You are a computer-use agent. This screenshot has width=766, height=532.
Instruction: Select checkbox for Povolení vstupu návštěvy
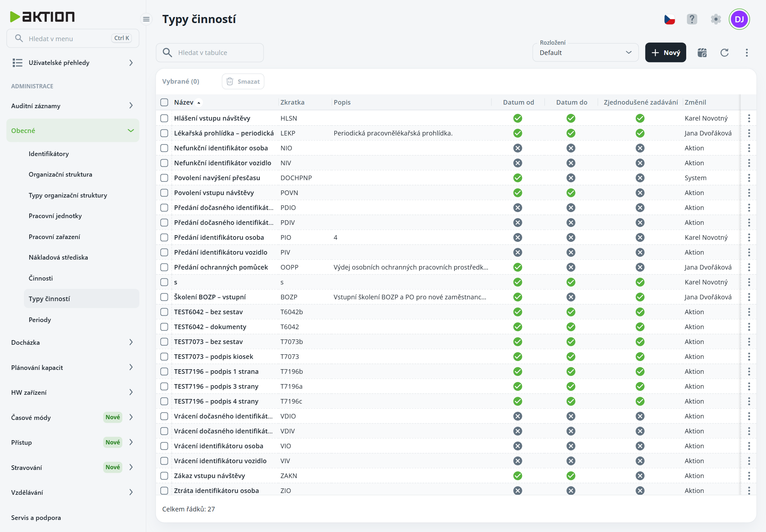tap(164, 193)
